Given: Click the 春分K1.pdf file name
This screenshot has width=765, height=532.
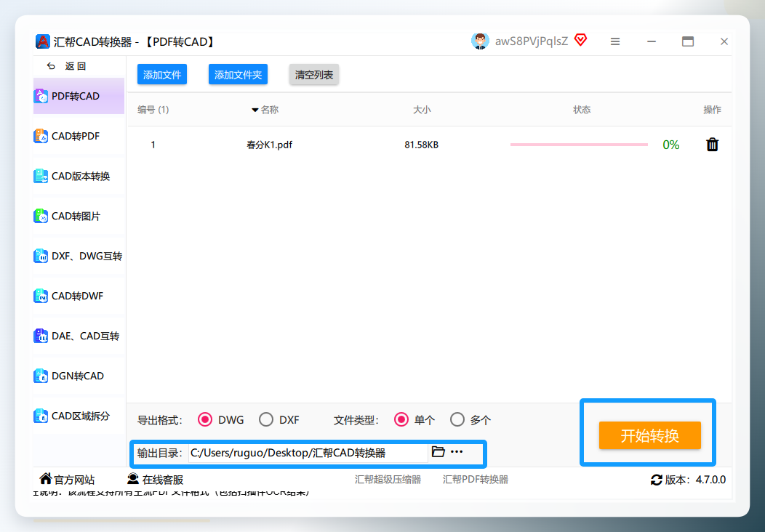Looking at the screenshot, I should 269,145.
